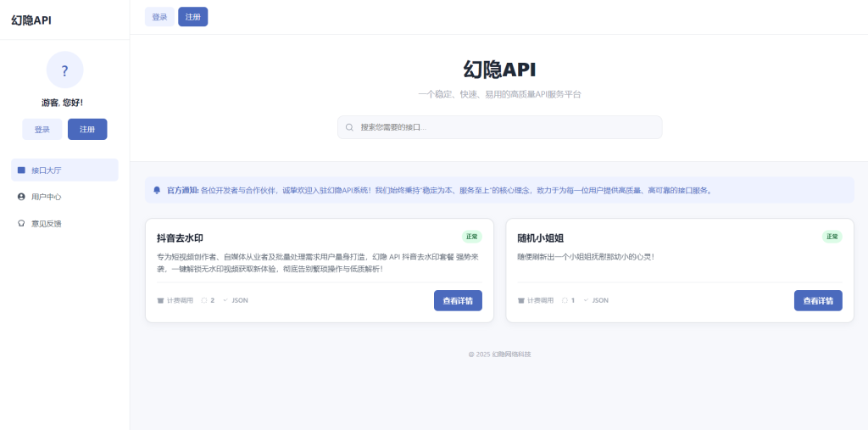Click the 官方通知 announcement text
Viewport: 868px width, 430px height.
[x=440, y=190]
